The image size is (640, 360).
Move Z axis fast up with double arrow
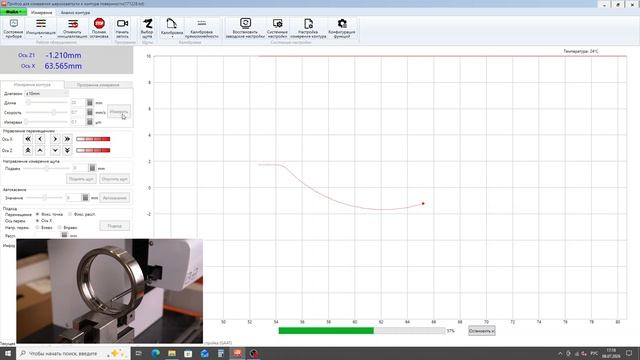click(x=28, y=151)
